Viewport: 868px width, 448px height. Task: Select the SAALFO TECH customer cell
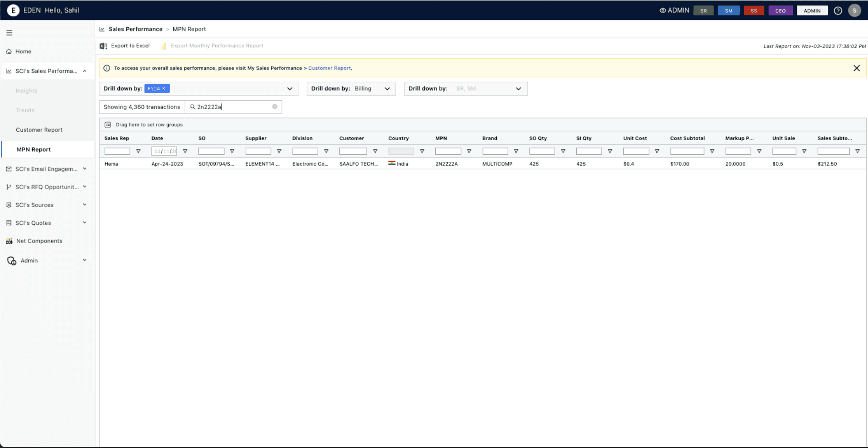[x=358, y=164]
